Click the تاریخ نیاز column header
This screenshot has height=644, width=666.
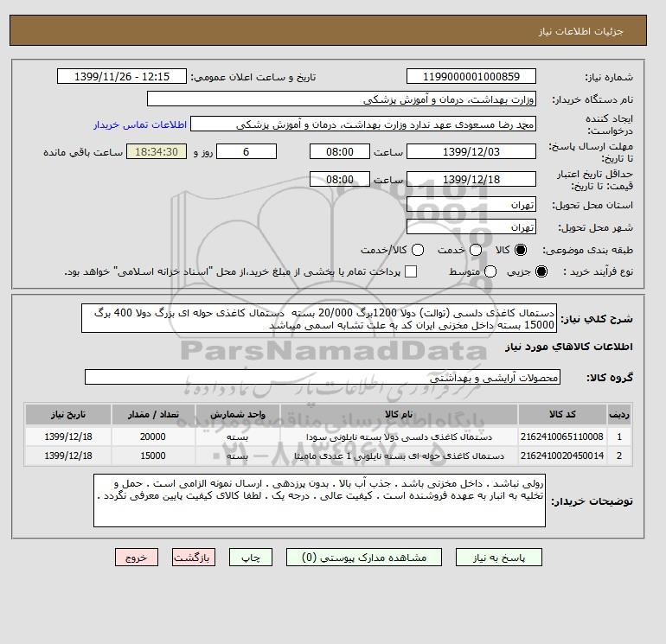(x=68, y=414)
